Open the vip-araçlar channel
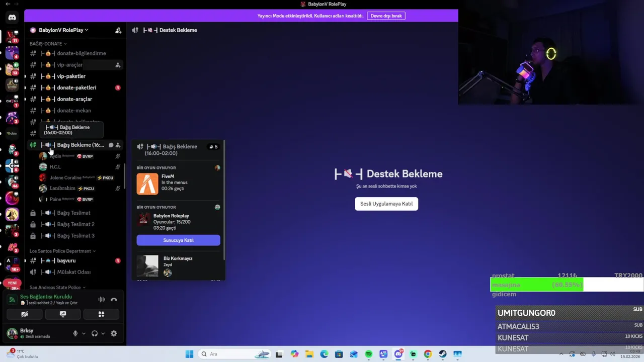644x362 pixels. click(70, 65)
